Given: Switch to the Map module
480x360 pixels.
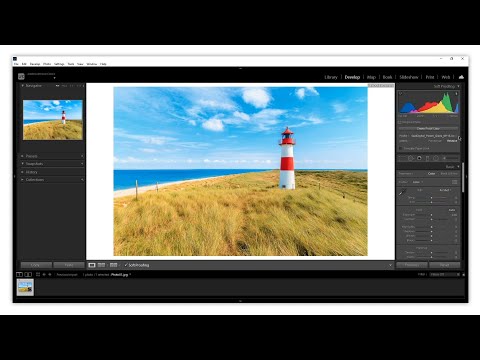Looking at the screenshot, I should [x=371, y=77].
